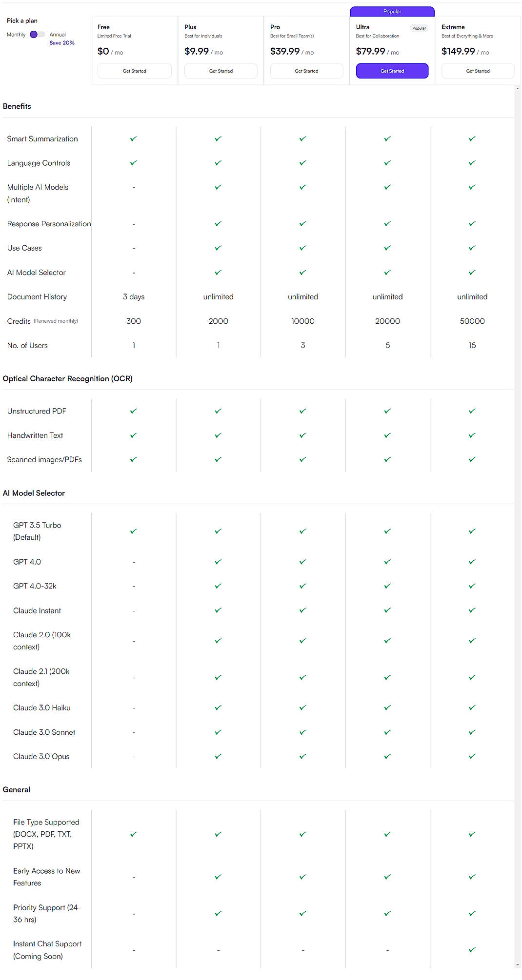Click the Claude 3.0 Opus checkmark under Extreme
Image resolution: width=522 pixels, height=980 pixels.
click(471, 756)
